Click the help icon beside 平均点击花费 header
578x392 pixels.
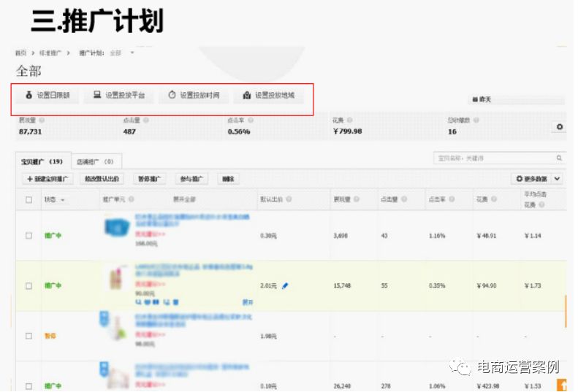click(541, 204)
